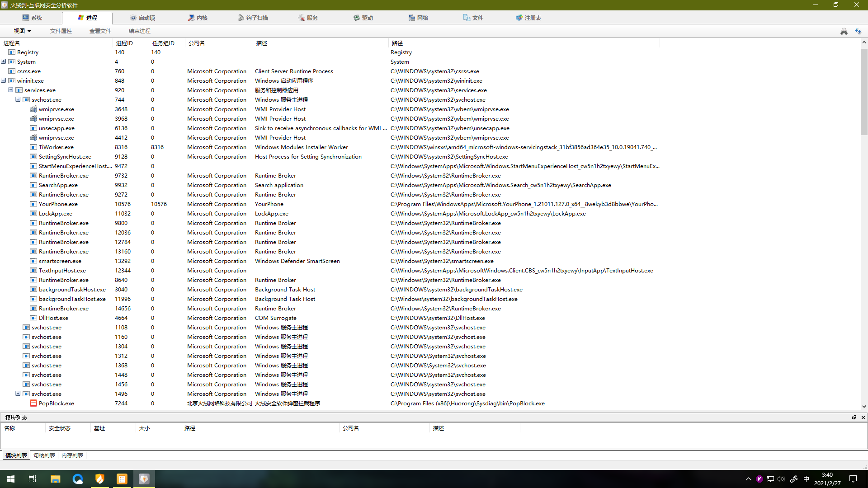This screenshot has height=488, width=868.
Task: Switch to the 注册表 tab
Action: point(528,18)
